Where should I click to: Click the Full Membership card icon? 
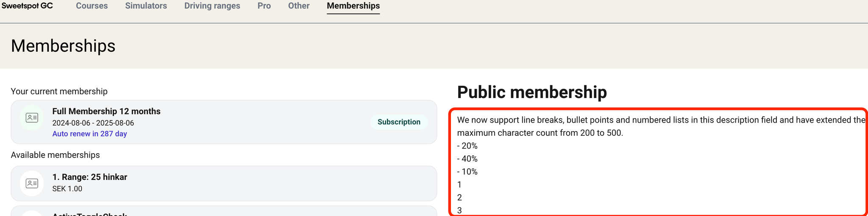tap(32, 118)
